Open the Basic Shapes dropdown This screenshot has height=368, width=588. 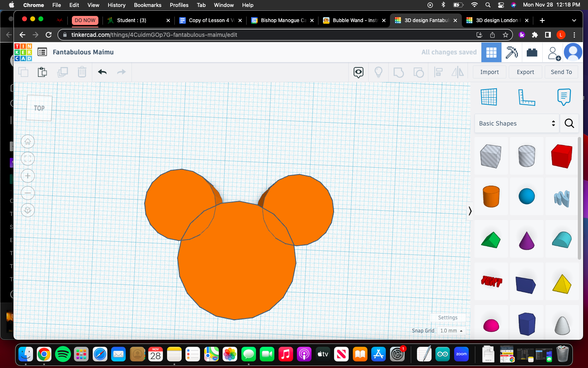(x=517, y=123)
